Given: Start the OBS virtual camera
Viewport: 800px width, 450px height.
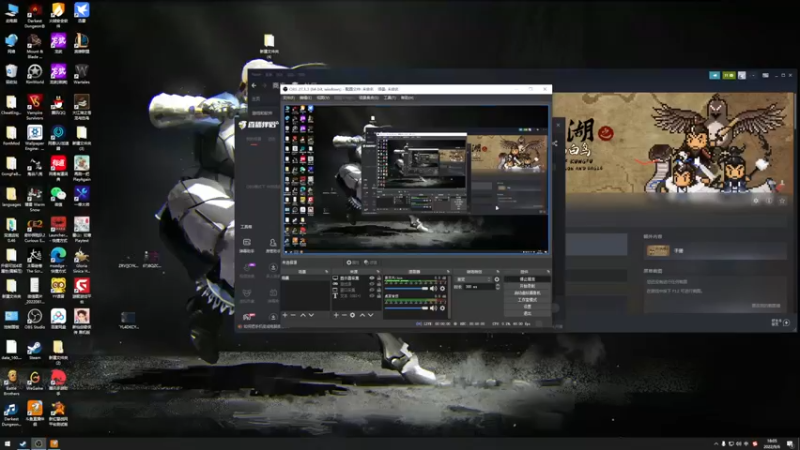Looking at the screenshot, I should click(x=528, y=293).
